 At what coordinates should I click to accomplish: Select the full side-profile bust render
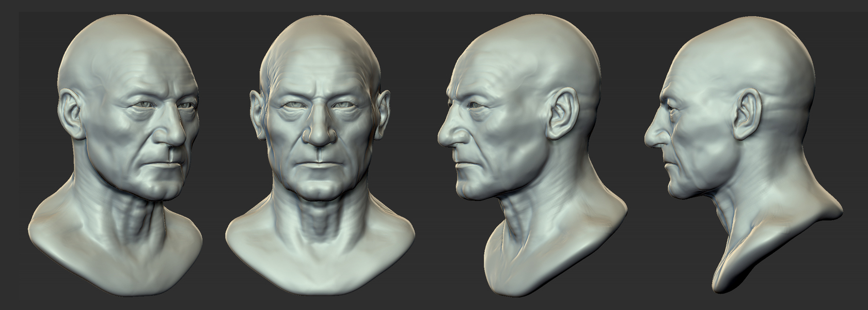pos(744,155)
